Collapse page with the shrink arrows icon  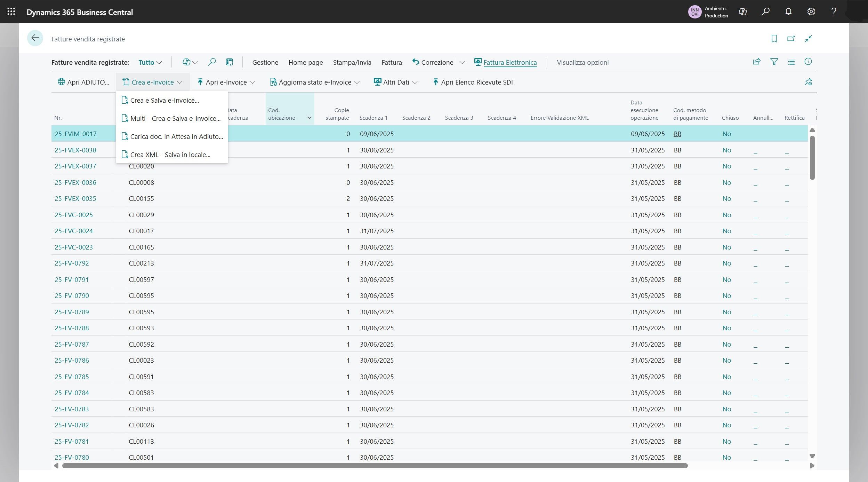(808, 39)
